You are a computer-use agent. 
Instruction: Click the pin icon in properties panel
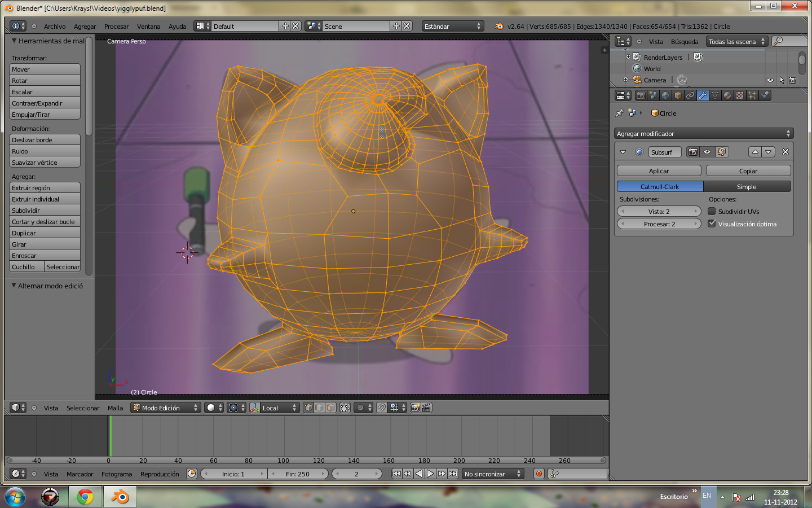[x=620, y=113]
